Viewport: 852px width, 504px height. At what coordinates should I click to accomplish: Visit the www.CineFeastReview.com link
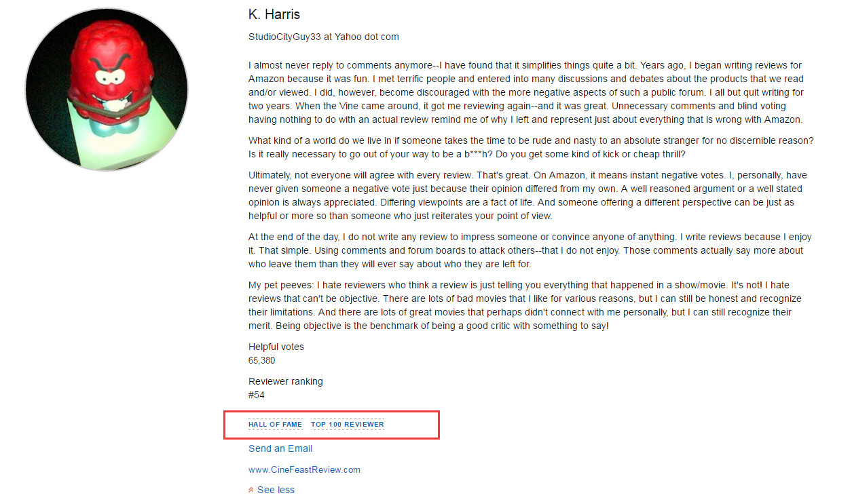304,469
